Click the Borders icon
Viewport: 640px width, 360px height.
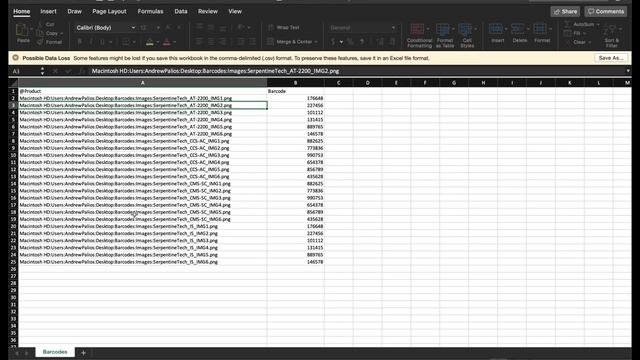click(126, 42)
